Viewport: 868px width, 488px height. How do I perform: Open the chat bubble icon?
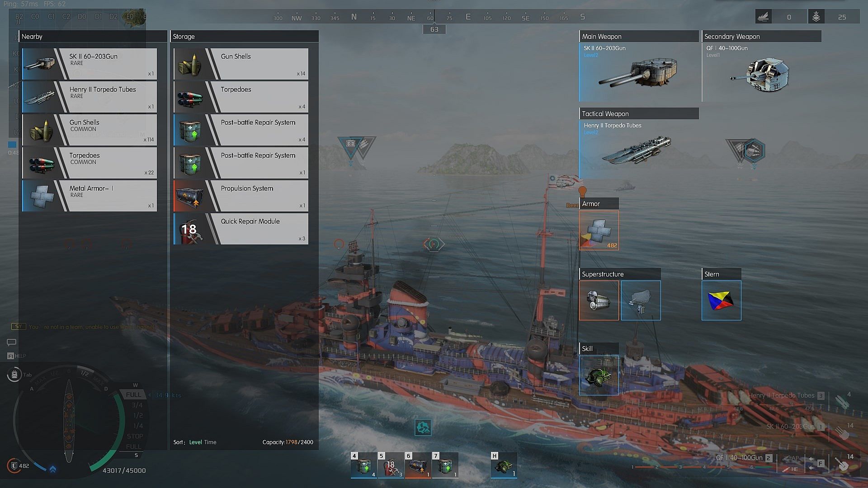[12, 343]
